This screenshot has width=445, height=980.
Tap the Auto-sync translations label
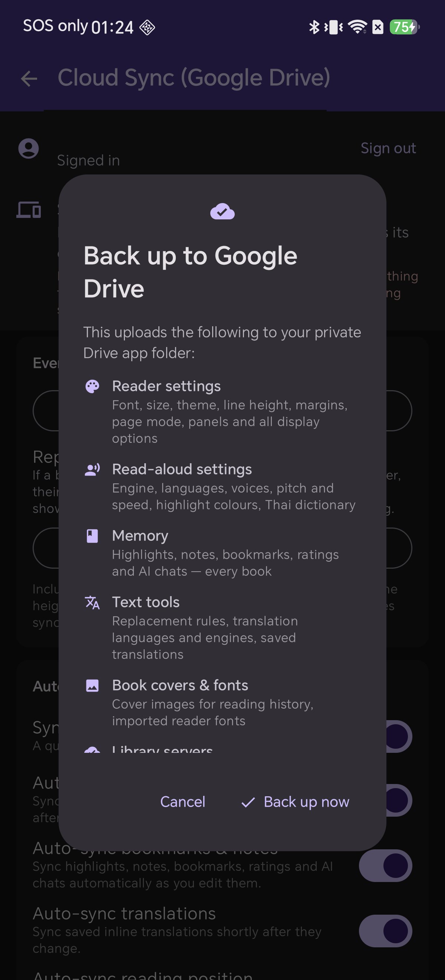coord(124,914)
